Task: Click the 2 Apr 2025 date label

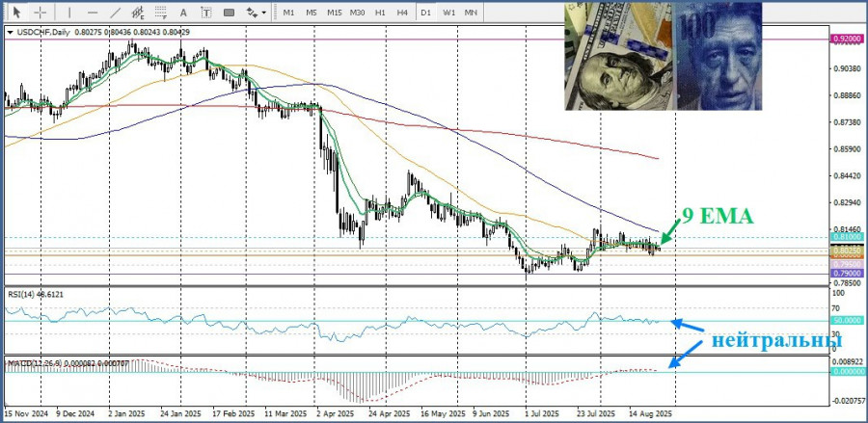Action: 335,413
